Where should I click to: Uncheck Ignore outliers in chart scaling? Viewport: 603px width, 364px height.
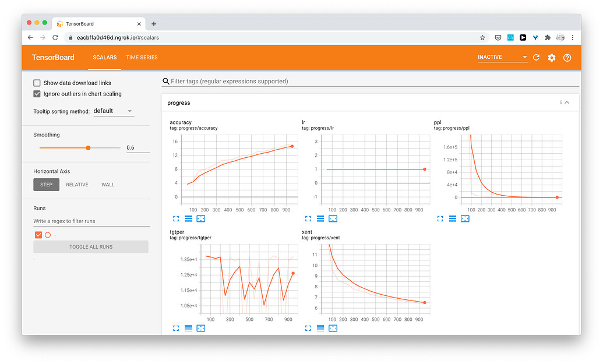click(37, 93)
